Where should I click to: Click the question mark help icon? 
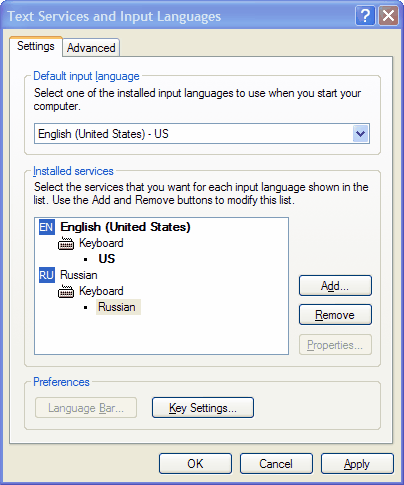coord(365,16)
